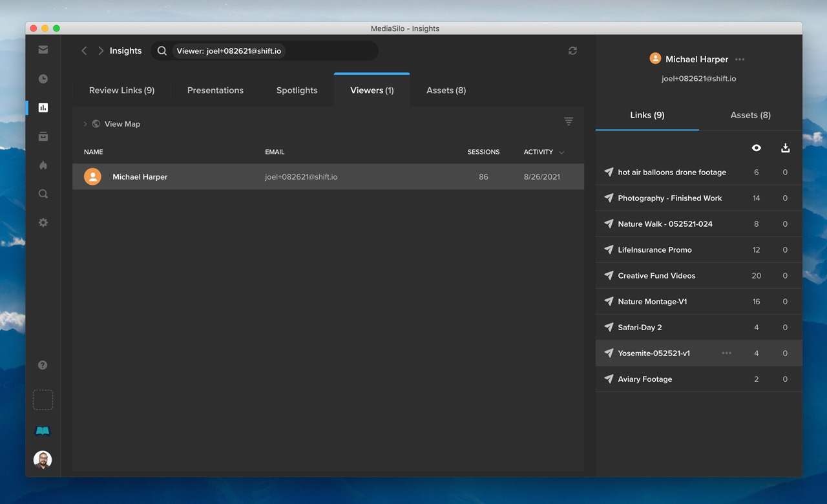
Task: Click the ellipsis on the Yosemite-052521-v1 row
Action: (x=726, y=353)
